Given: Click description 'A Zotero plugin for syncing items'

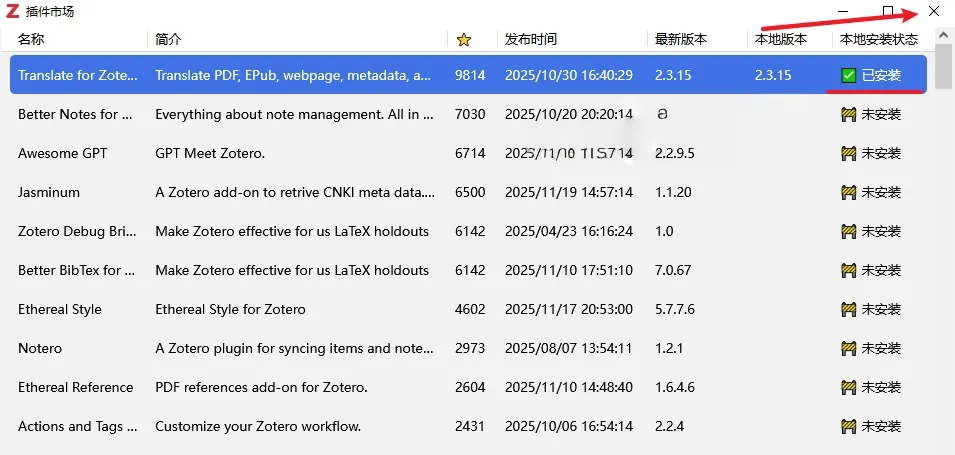Looking at the screenshot, I should click(295, 348).
